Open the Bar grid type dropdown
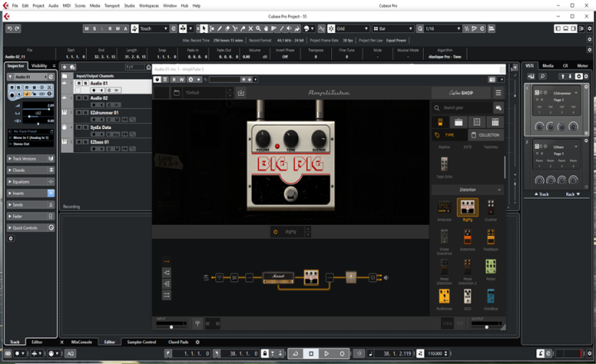Viewport: 596px width, 364px height. [x=392, y=28]
